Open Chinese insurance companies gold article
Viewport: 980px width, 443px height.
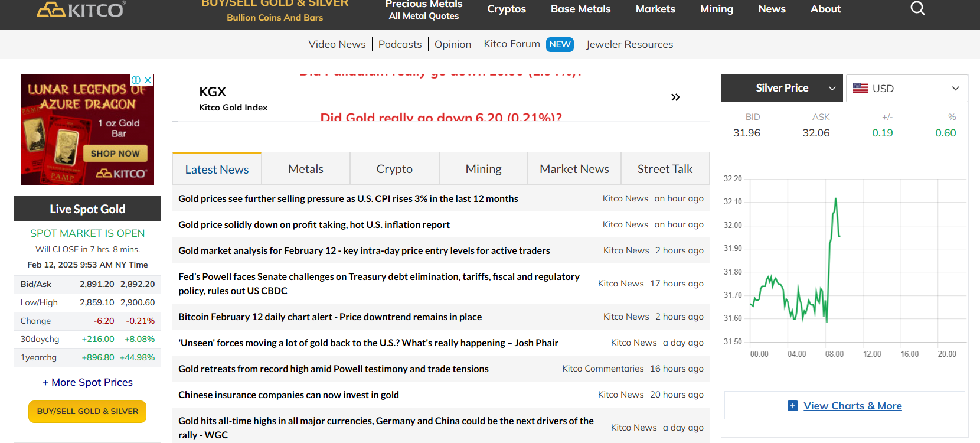[289, 395]
